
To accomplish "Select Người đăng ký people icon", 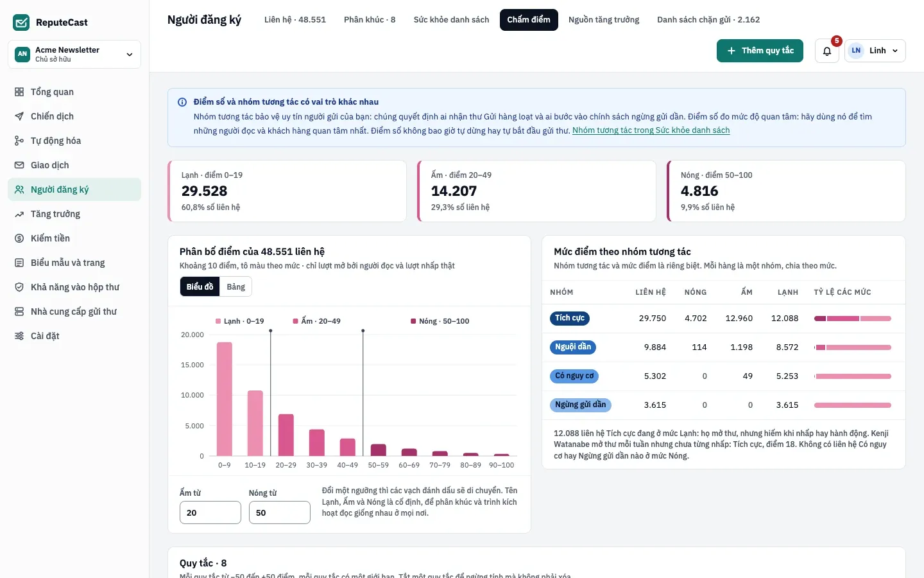I will pos(19,189).
